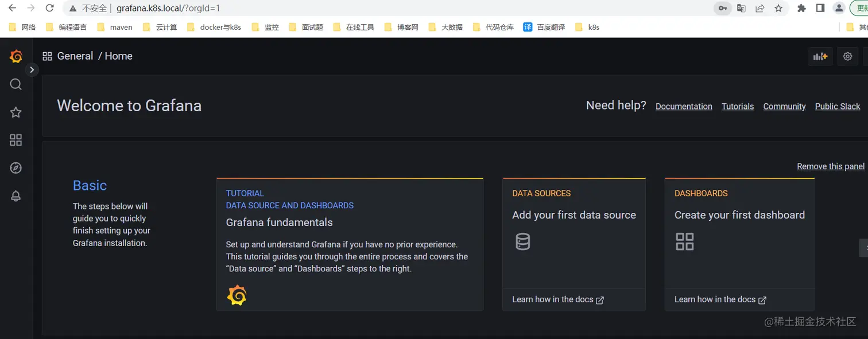Image resolution: width=868 pixels, height=339 pixels.
Task: Open the Alerting bell icon
Action: click(16, 196)
